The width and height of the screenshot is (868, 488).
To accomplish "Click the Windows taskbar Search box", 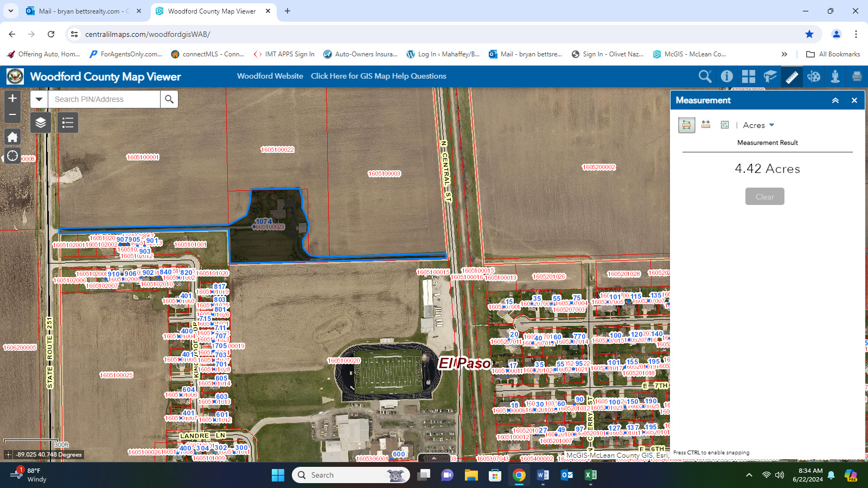I will point(351,475).
